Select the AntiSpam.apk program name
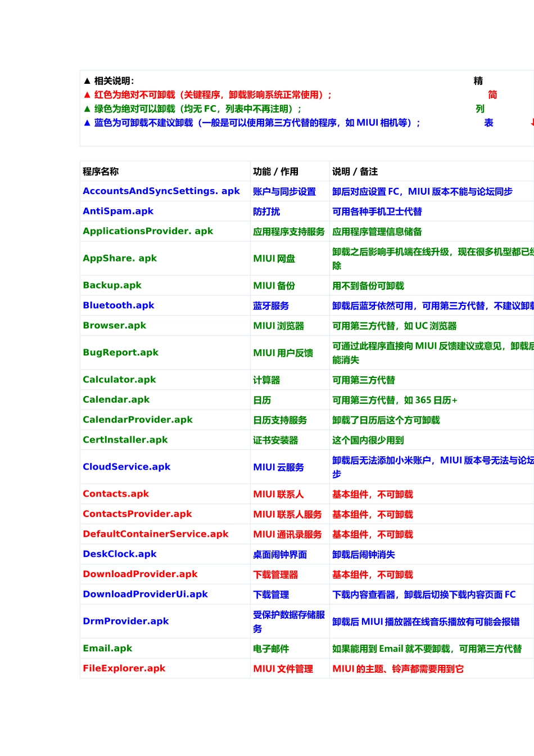Image resolution: width=534 pixels, height=756 pixels. point(118,211)
